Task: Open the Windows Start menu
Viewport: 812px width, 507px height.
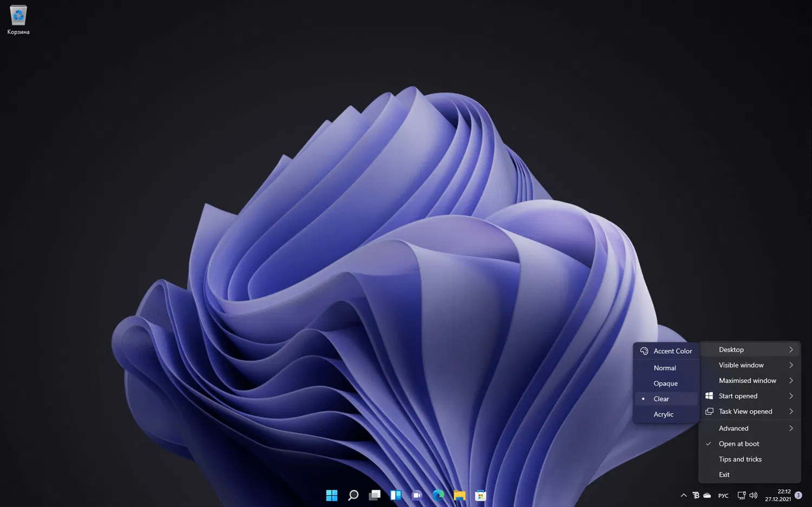Action: [332, 495]
